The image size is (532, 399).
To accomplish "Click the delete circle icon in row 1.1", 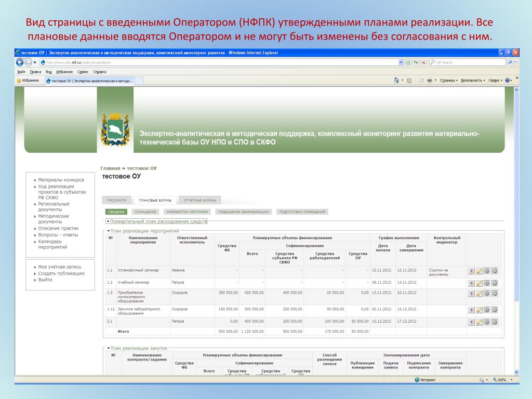I will (x=487, y=271).
